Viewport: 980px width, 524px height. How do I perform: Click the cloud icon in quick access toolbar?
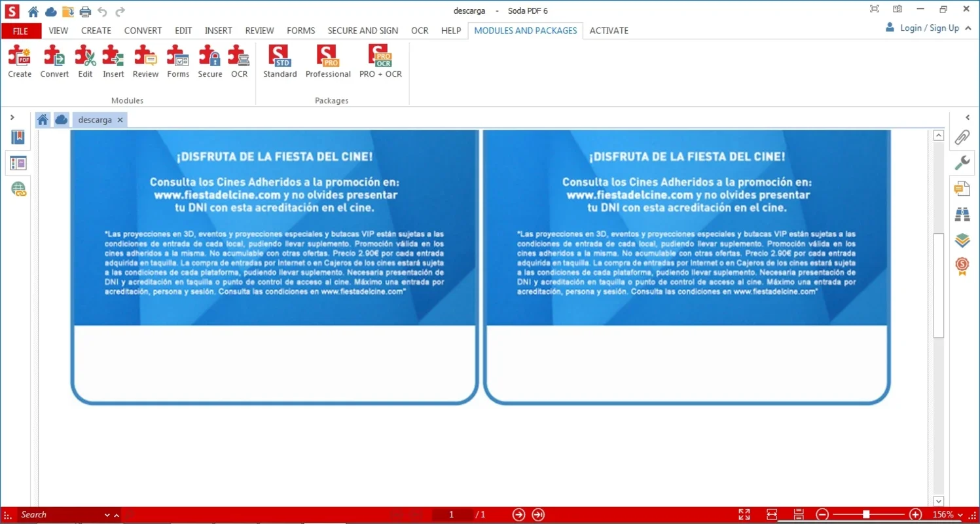point(50,11)
